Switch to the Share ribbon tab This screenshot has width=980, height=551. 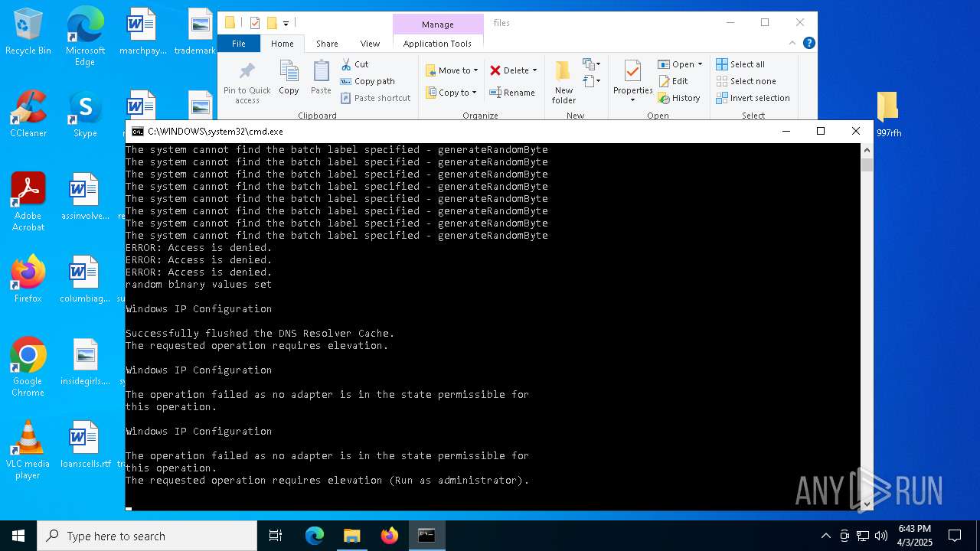click(327, 44)
